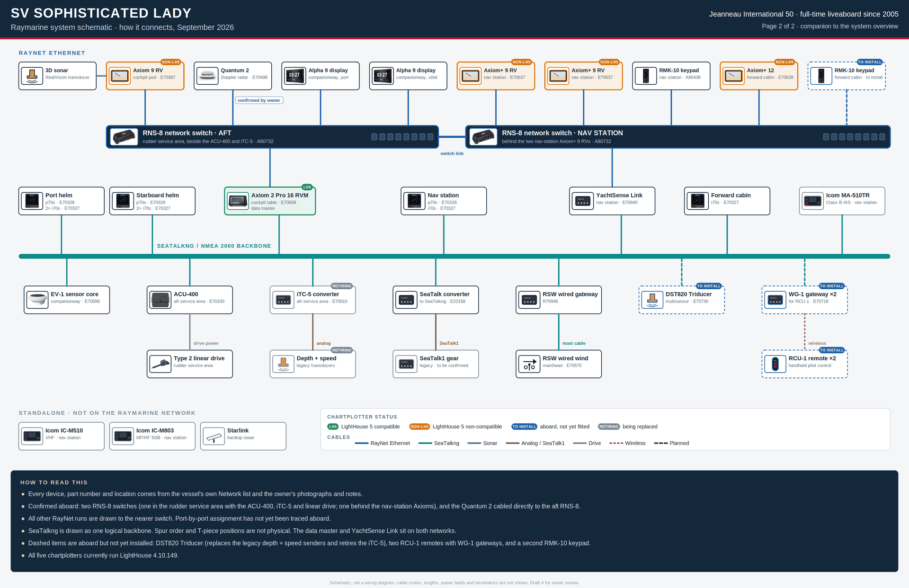Viewport: 909px width, 588px height.
Task: Click the Quantum 2 radar dome icon
Action: pos(207,76)
